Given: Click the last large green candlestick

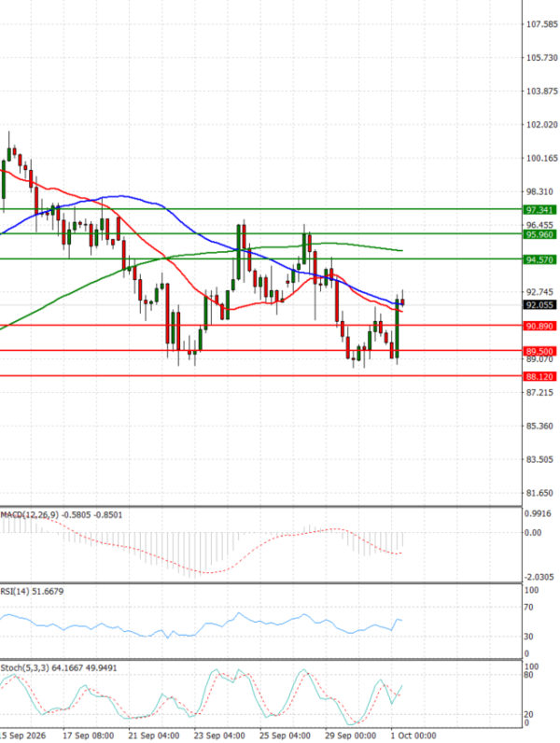Looking at the screenshot, I should coord(397,329).
